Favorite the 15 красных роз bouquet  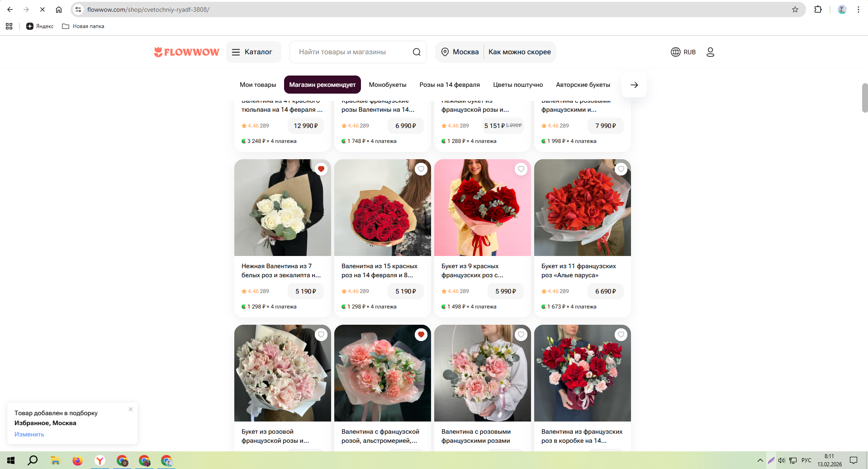pyautogui.click(x=421, y=169)
